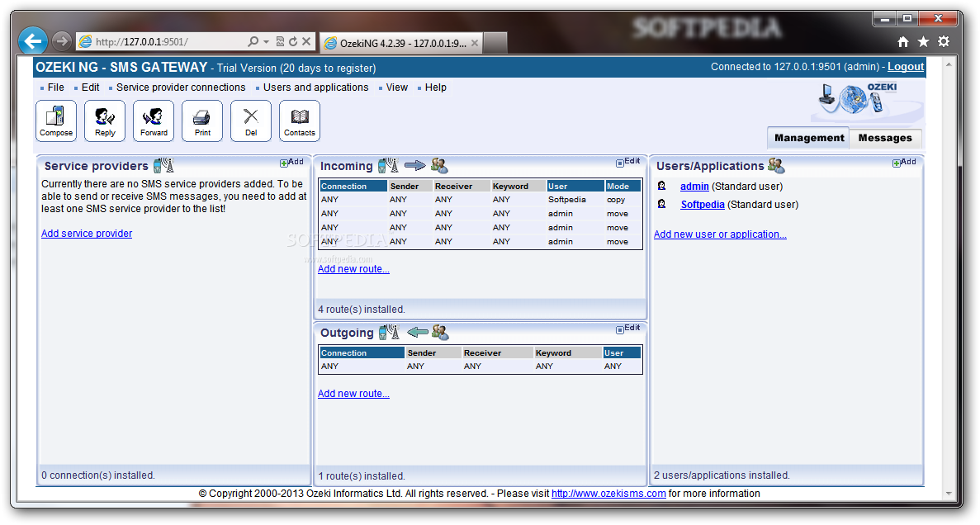Screen dimensions: 980x525
Task: Click the browser forward arrow
Action: [x=61, y=41]
